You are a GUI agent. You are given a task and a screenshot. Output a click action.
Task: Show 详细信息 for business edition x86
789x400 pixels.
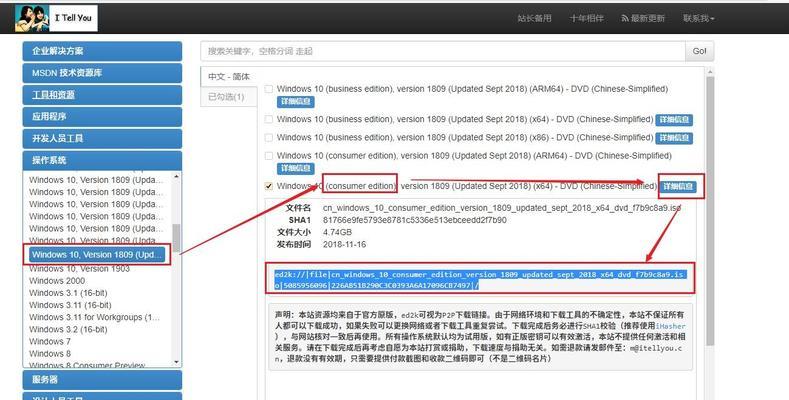674,138
